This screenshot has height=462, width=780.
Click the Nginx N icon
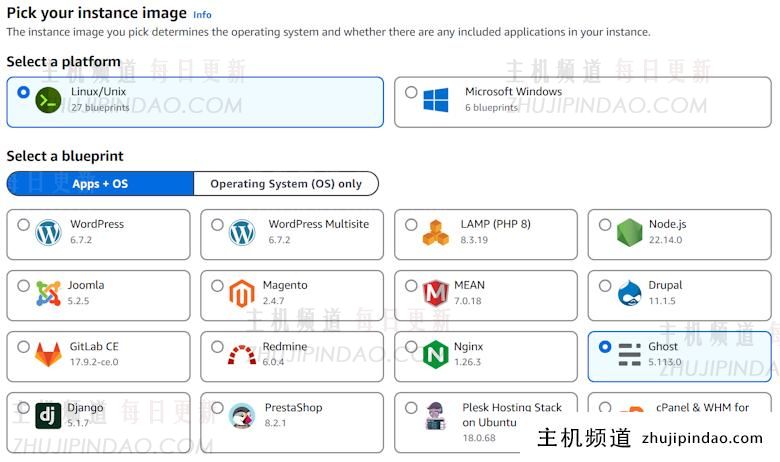click(x=436, y=355)
